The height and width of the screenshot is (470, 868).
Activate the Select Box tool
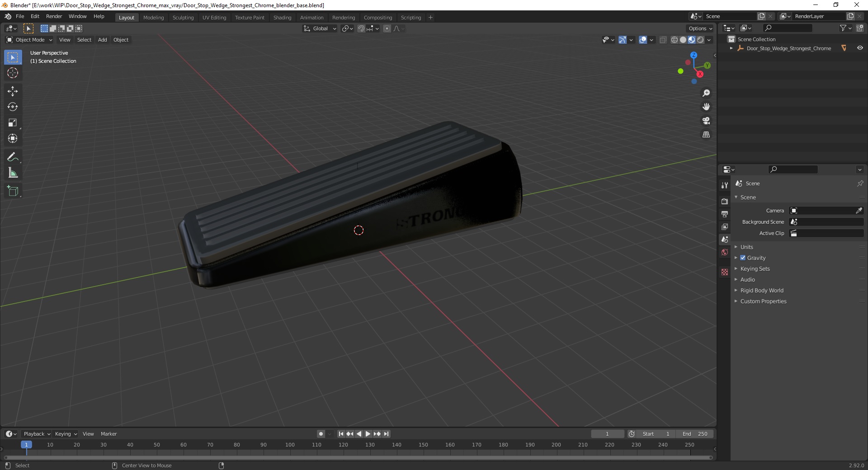point(13,57)
